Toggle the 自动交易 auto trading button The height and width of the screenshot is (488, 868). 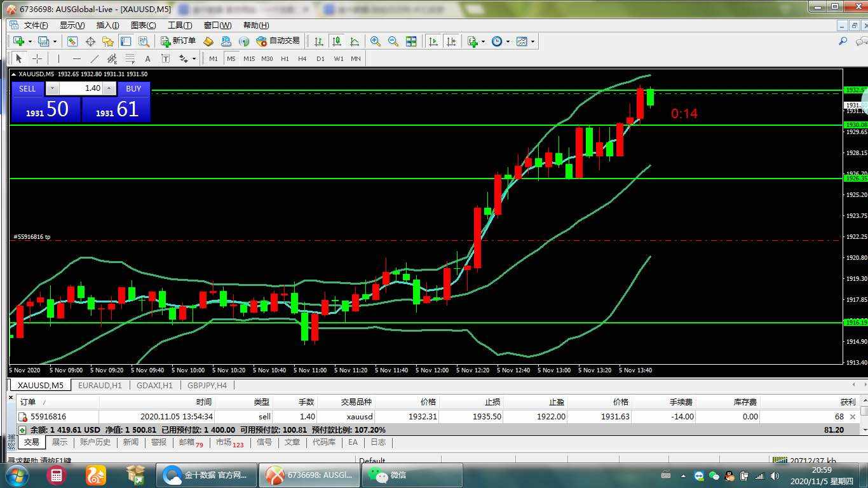pos(278,41)
